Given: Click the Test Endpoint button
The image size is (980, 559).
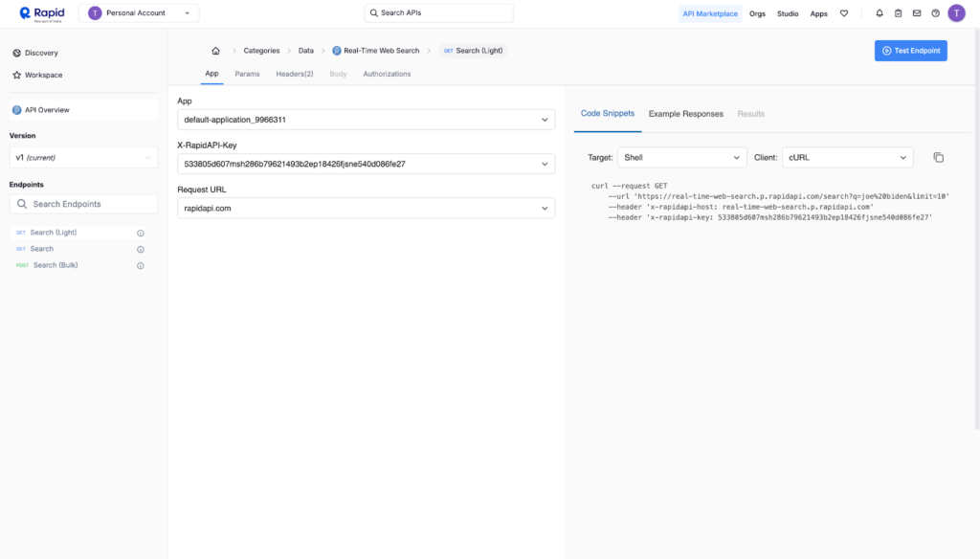Looking at the screenshot, I should pos(911,51).
